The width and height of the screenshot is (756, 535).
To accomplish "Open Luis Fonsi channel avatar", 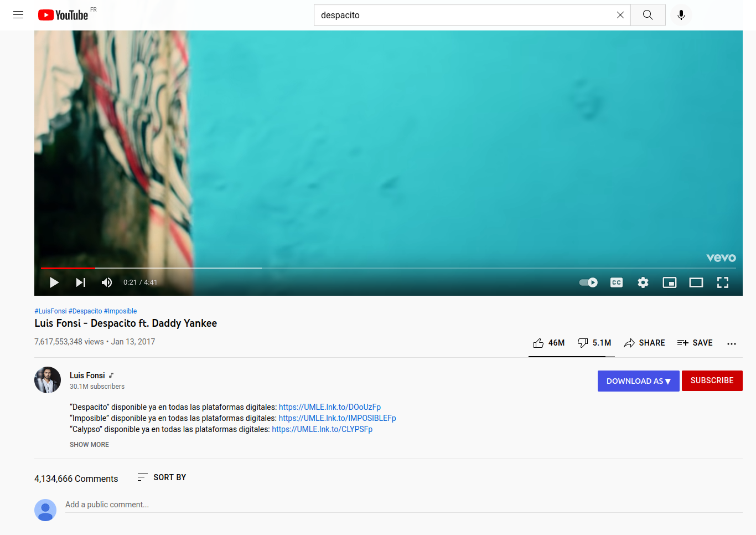I will (48, 380).
